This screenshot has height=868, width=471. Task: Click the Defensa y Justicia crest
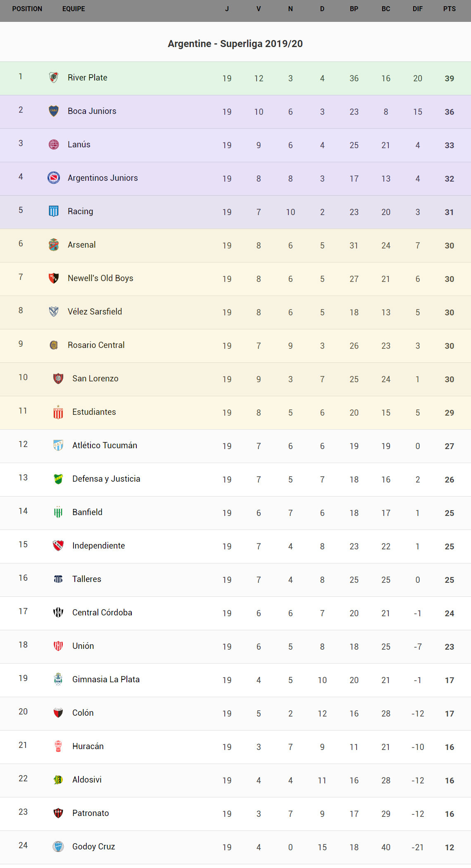[58, 479]
